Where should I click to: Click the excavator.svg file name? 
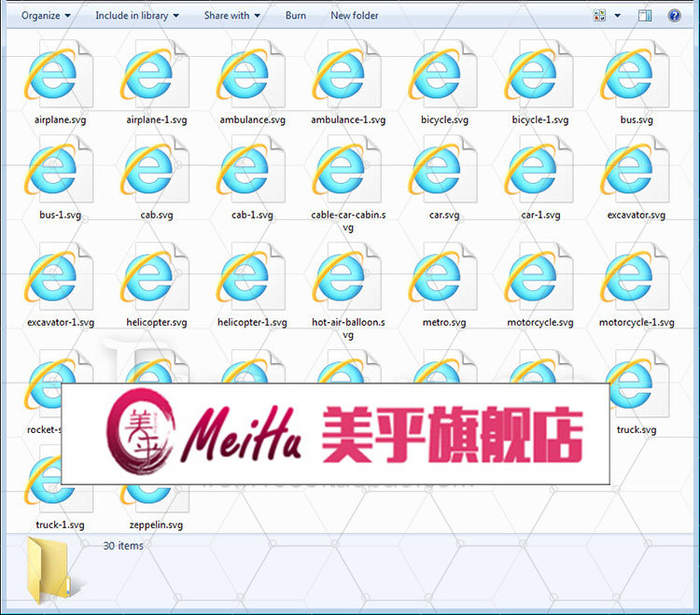637,215
